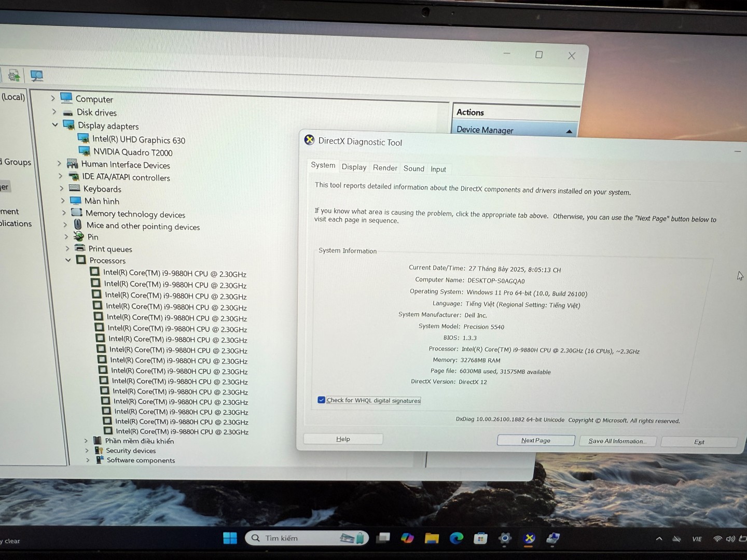The image size is (747, 560).
Task: Show hidden system tray icons
Action: (659, 539)
